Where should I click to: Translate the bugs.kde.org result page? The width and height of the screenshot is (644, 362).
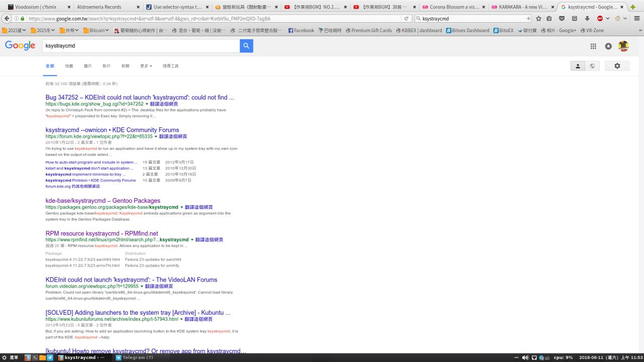click(x=164, y=104)
